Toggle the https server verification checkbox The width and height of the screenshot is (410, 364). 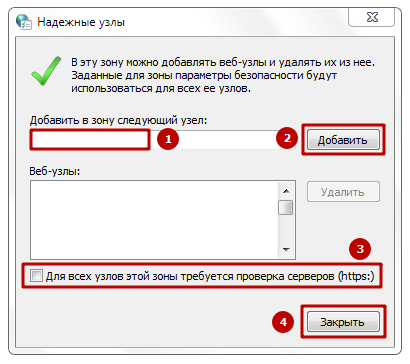pyautogui.click(x=36, y=276)
